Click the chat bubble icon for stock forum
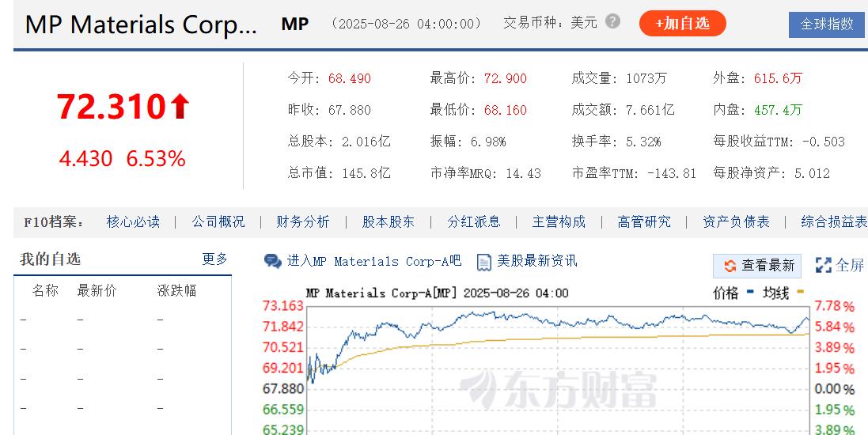The height and width of the screenshot is (435, 868). pos(273,261)
